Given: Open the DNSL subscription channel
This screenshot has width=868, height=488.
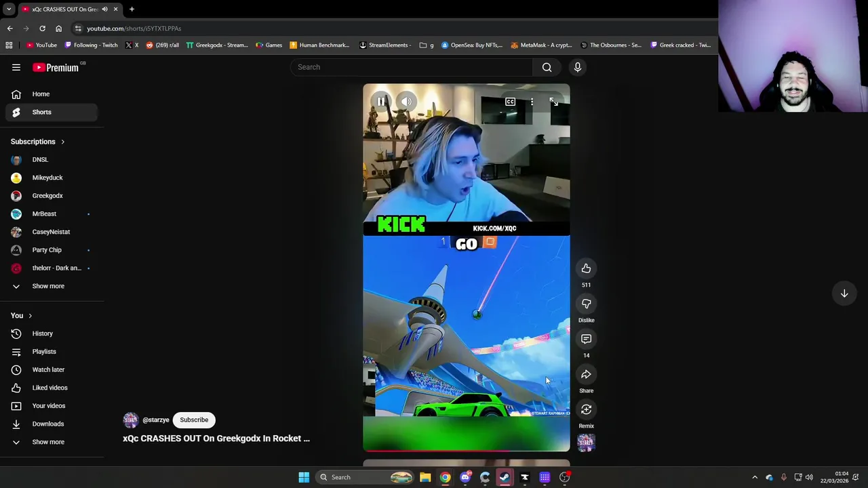Looking at the screenshot, I should tap(52, 159).
